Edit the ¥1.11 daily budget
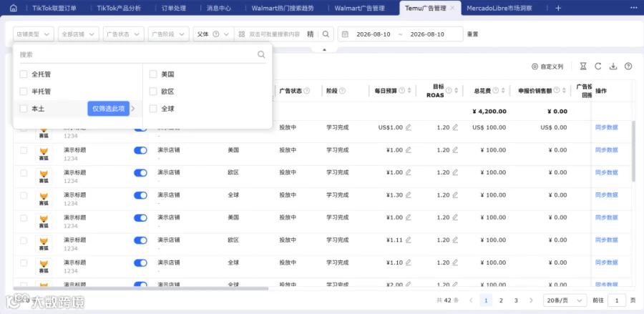This screenshot has height=314, width=644. click(408, 240)
